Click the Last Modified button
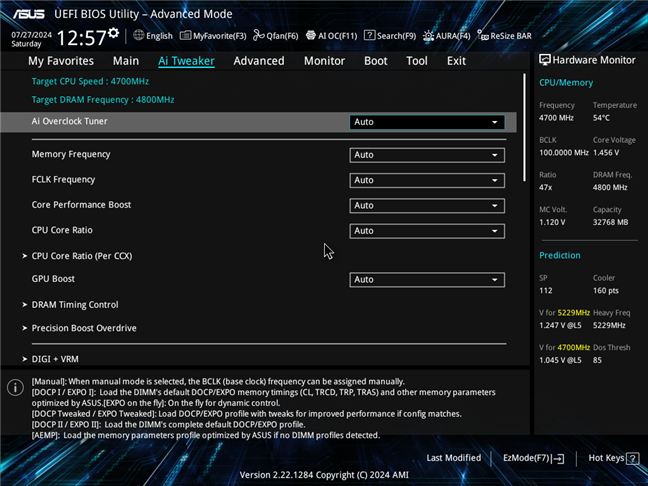The image size is (648, 486). click(x=454, y=458)
